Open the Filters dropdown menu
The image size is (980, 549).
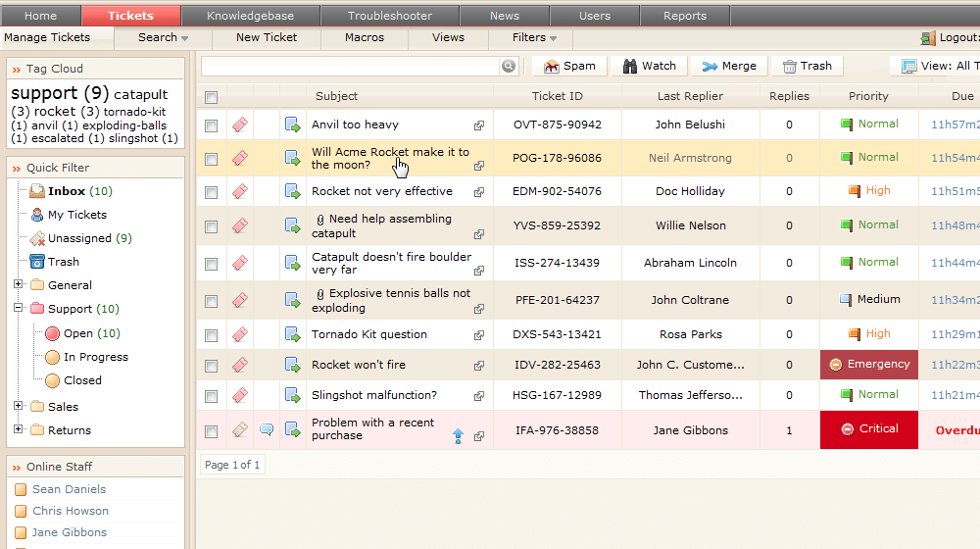[x=534, y=37]
